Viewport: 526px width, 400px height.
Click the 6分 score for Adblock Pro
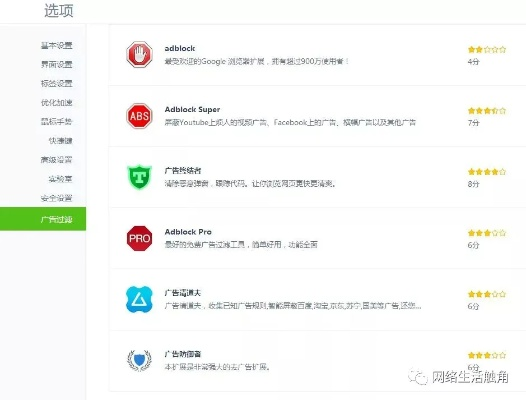pyautogui.click(x=473, y=245)
